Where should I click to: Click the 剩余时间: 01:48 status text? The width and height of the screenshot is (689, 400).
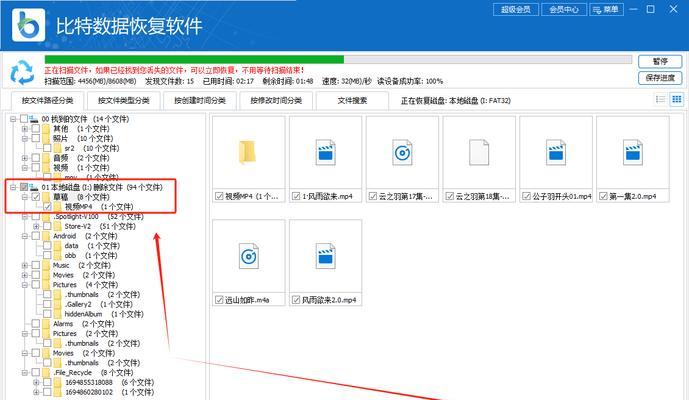[288, 81]
